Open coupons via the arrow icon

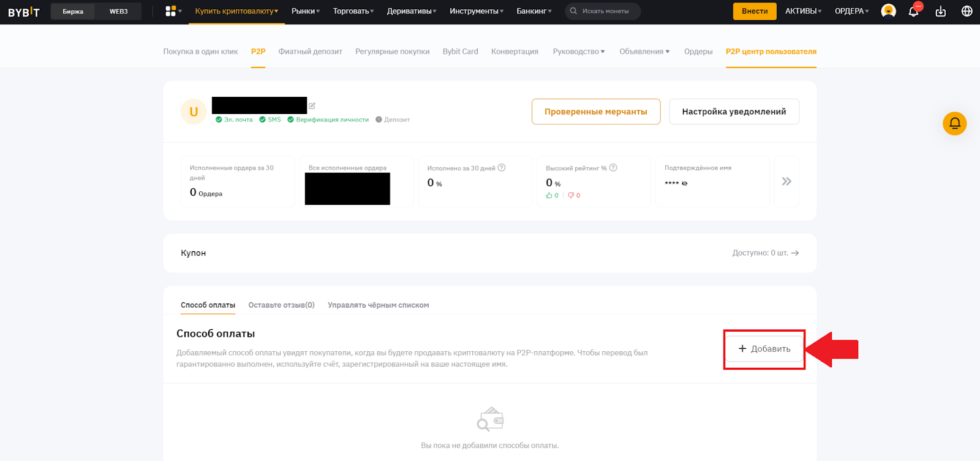tap(795, 253)
